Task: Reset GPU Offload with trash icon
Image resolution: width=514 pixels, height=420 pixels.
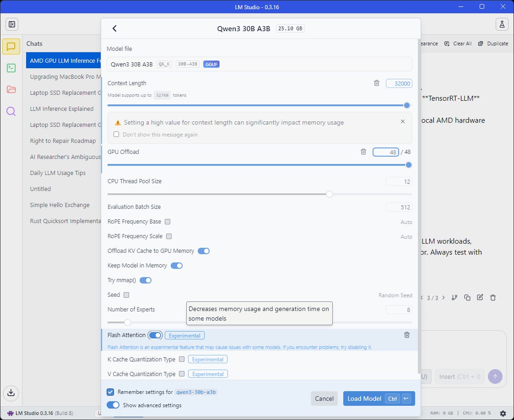Action: tap(363, 152)
